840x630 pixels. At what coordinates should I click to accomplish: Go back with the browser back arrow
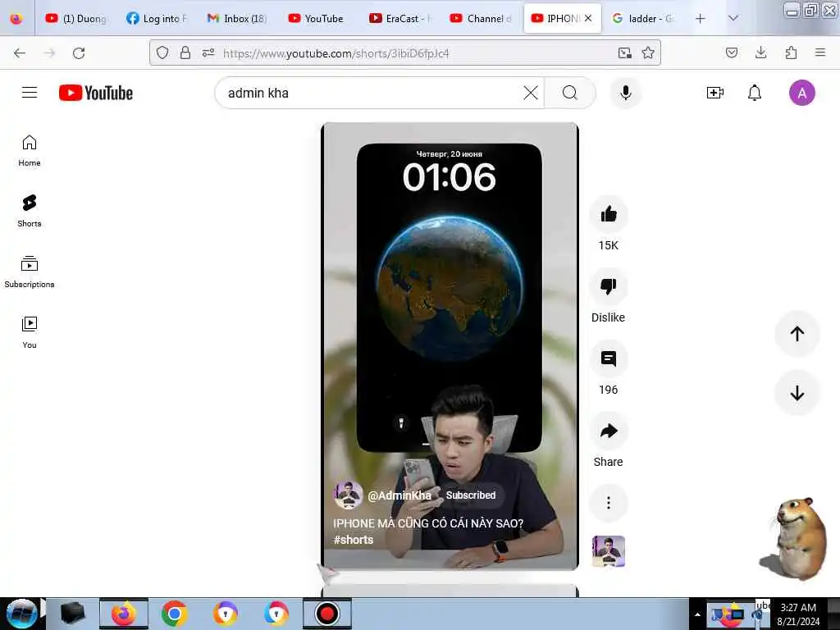click(x=20, y=53)
